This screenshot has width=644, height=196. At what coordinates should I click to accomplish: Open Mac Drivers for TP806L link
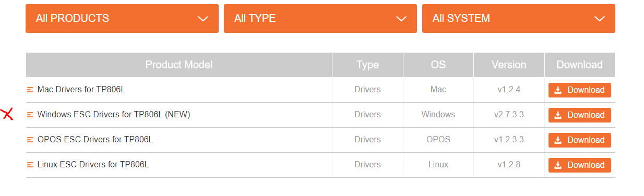81,90
